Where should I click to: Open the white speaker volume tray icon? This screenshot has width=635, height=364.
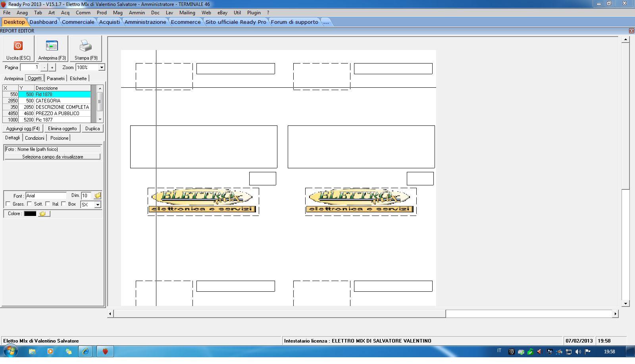pyautogui.click(x=578, y=352)
